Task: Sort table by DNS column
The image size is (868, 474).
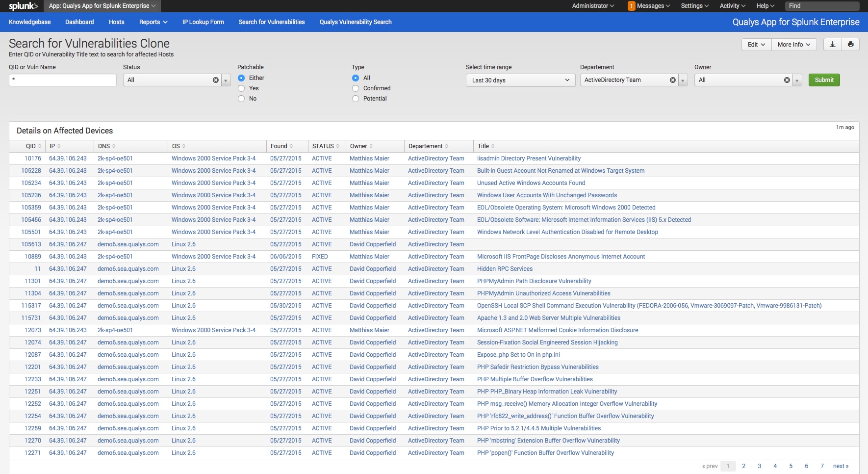Action: point(107,146)
